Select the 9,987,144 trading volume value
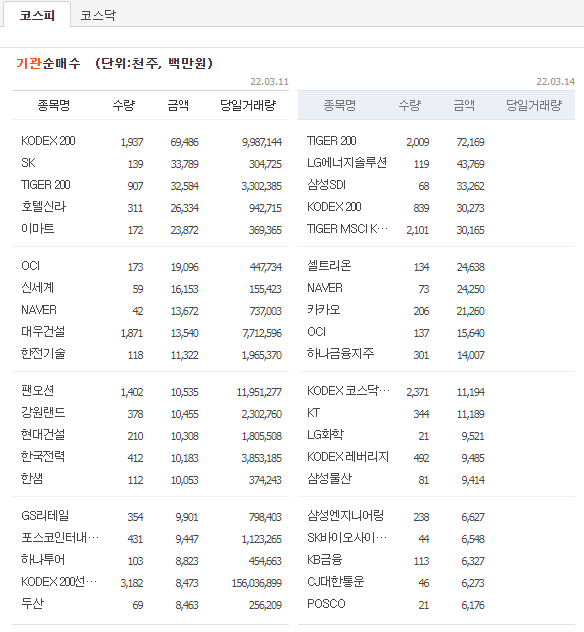584x632 pixels. click(x=262, y=142)
